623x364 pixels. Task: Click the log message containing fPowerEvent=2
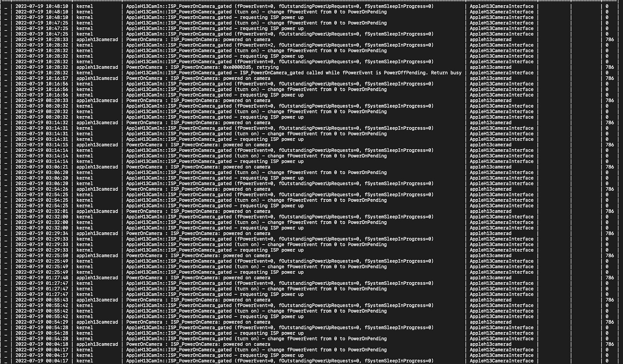280,45
